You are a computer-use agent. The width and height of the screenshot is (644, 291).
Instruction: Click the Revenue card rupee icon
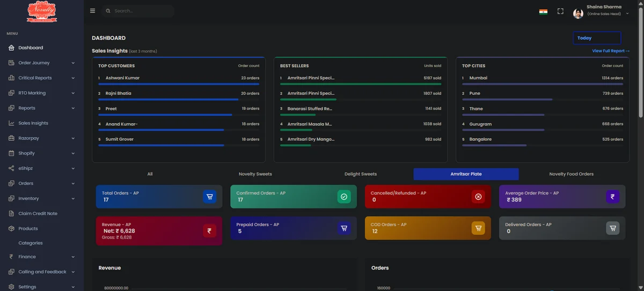[x=210, y=231]
